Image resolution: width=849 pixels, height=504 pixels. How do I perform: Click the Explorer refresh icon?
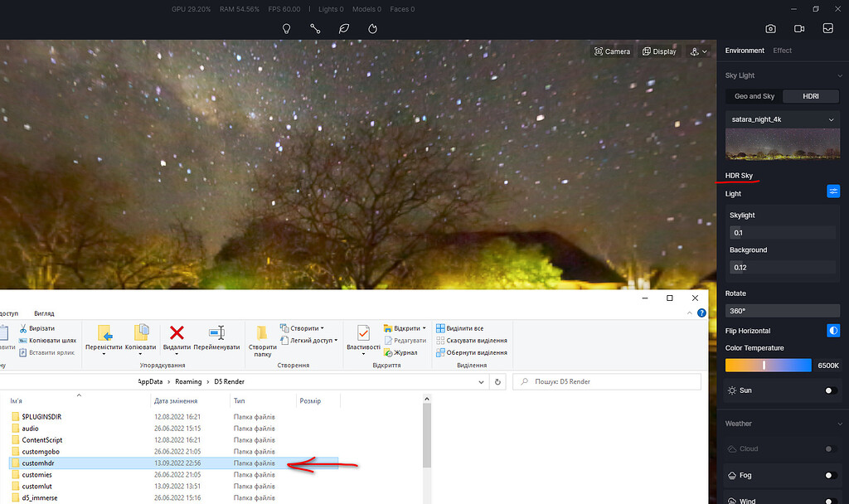pyautogui.click(x=497, y=382)
